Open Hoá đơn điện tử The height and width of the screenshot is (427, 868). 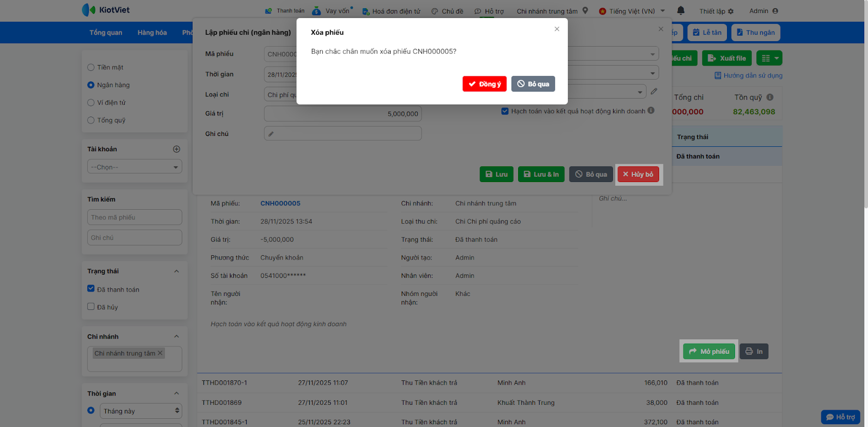coord(391,11)
